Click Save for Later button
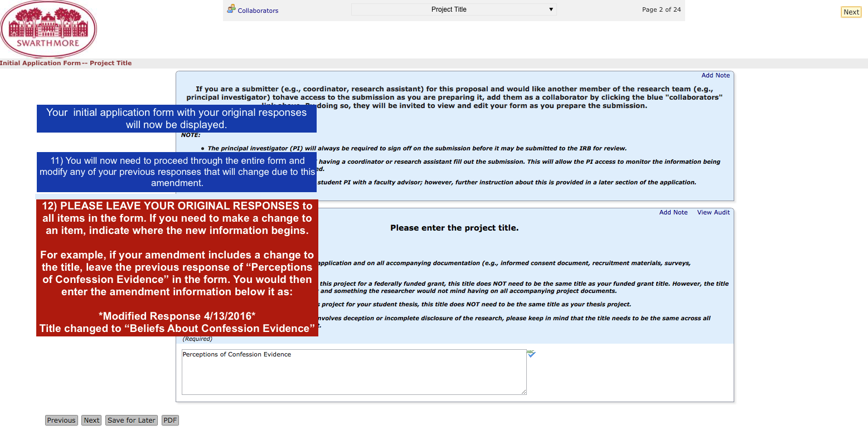The image size is (868, 430). click(x=132, y=421)
